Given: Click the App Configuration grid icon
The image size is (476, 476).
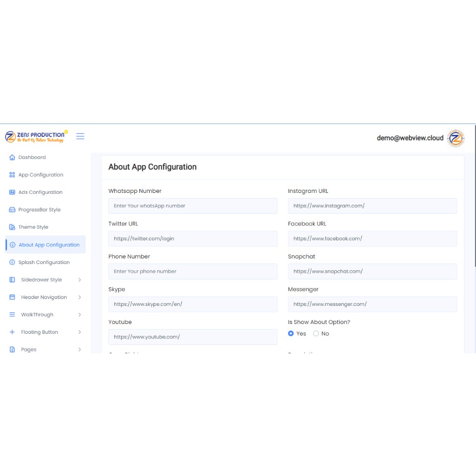Looking at the screenshot, I should (13, 175).
